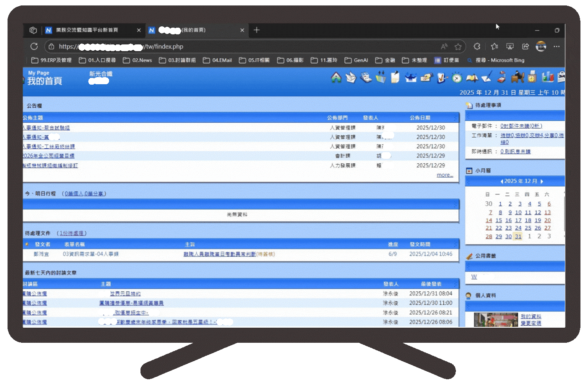Go to previous month in mini calendar
This screenshot has width=588, height=383.
pyautogui.click(x=502, y=181)
